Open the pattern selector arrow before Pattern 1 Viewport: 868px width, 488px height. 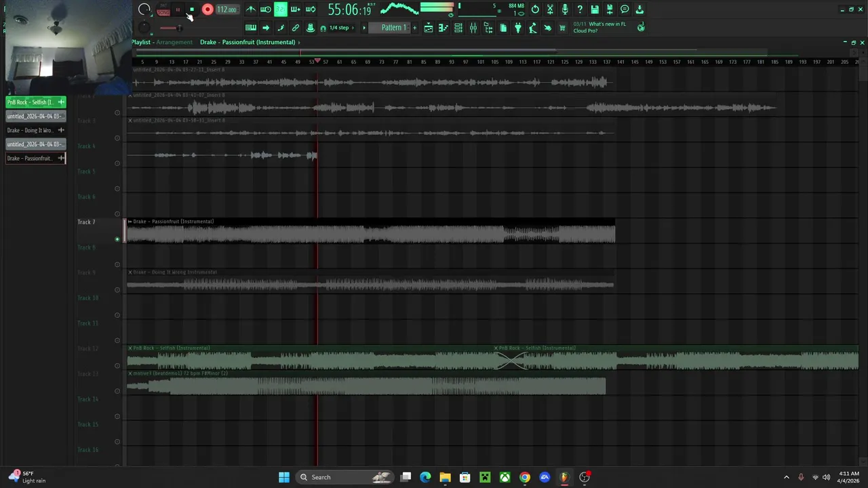(364, 28)
